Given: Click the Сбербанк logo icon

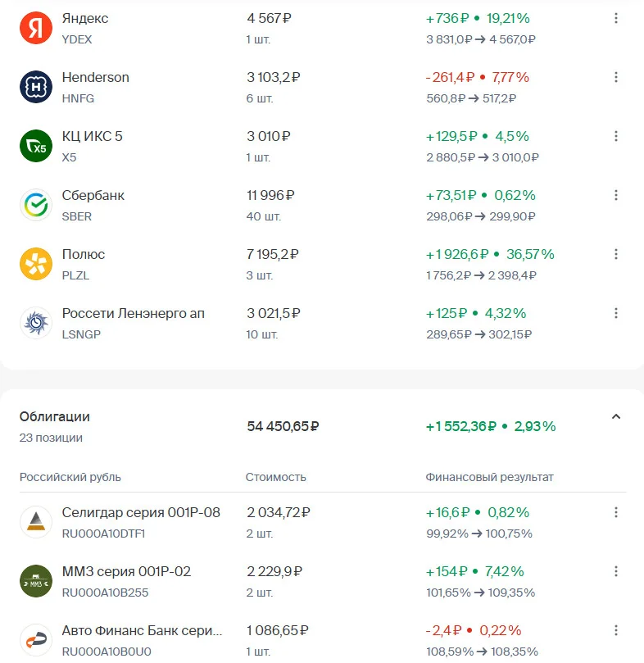Looking at the screenshot, I should [36, 205].
